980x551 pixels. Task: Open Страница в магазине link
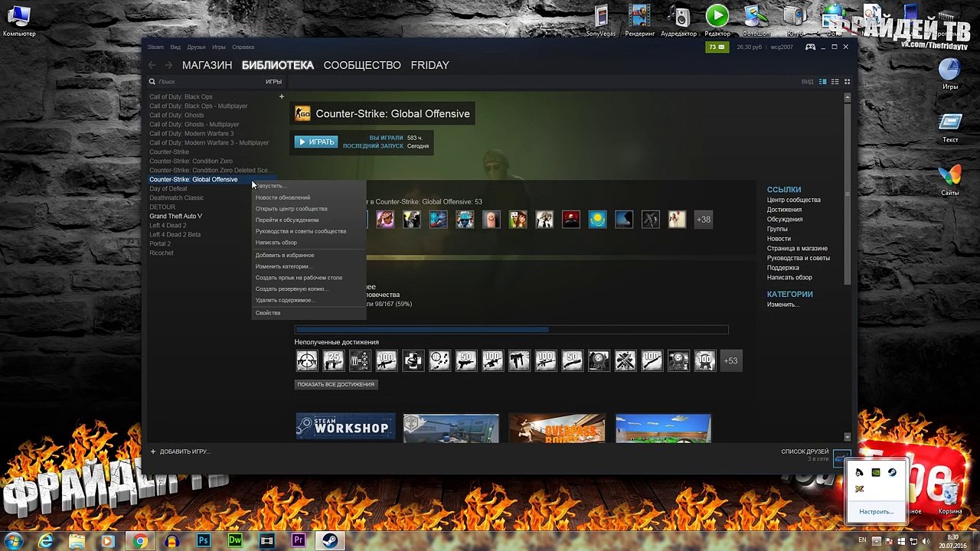pyautogui.click(x=797, y=248)
